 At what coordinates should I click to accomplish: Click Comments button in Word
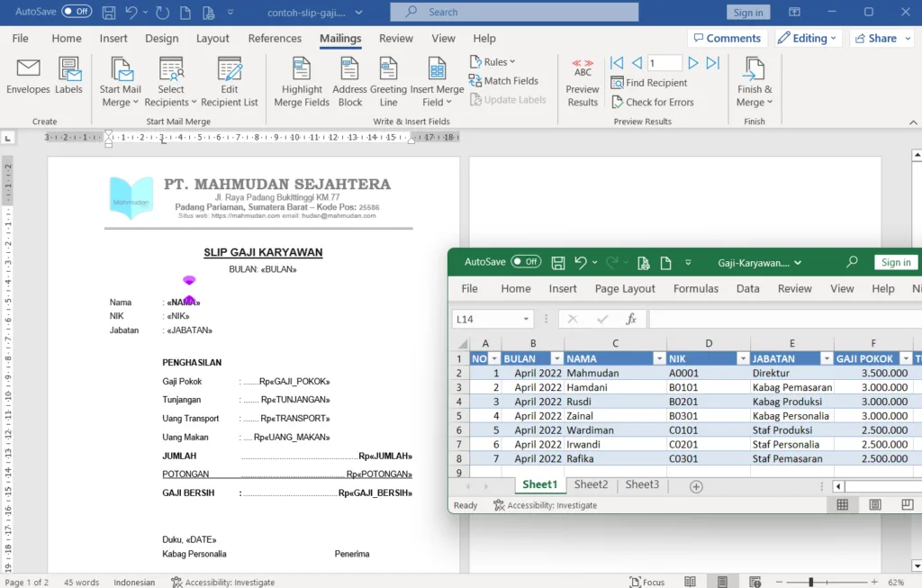[x=728, y=38]
